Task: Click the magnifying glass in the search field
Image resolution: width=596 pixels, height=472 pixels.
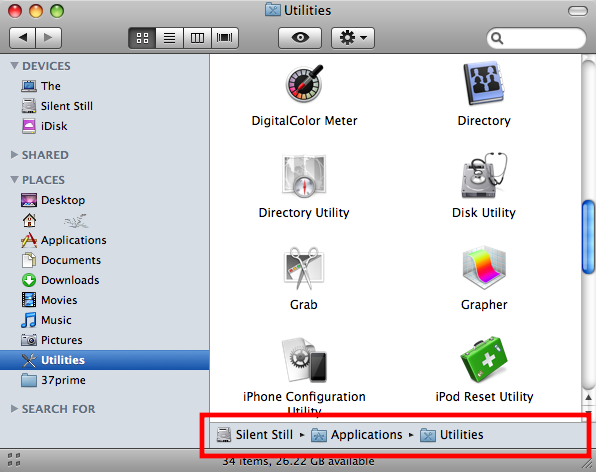Action: pos(497,38)
